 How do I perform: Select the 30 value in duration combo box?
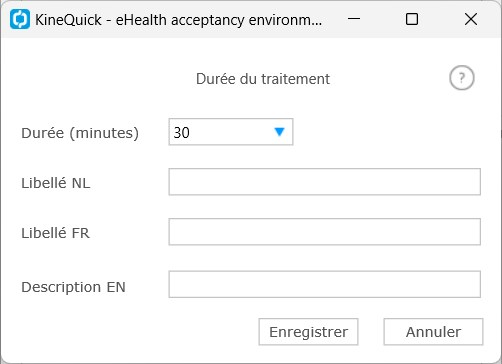click(182, 133)
